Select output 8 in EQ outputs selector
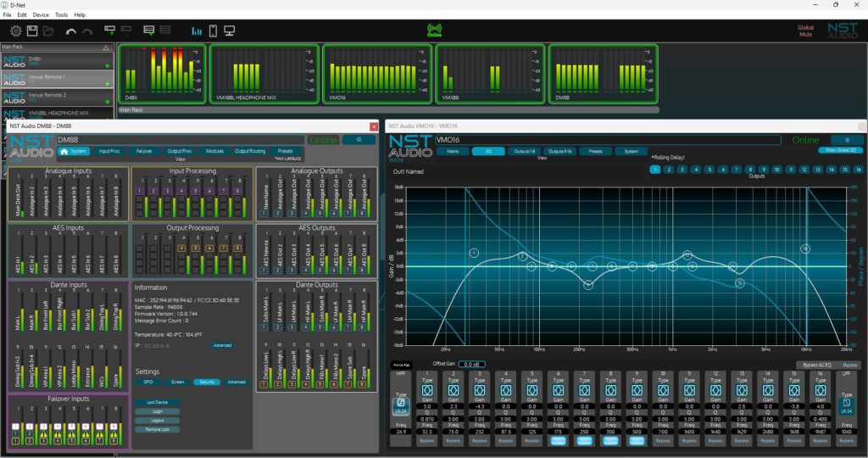This screenshot has width=868, height=458. tap(750, 170)
